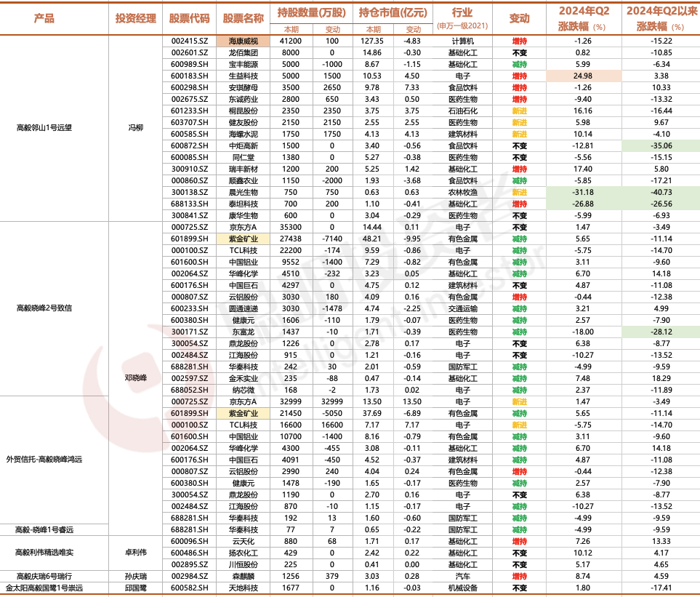Select the 机械设备 industry cell

pos(462,587)
